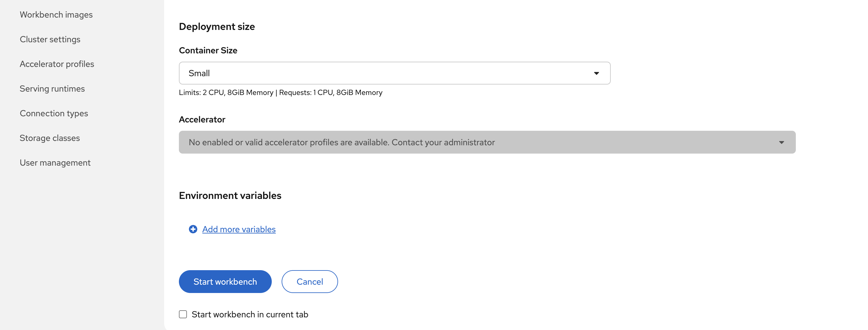Click the Environment variables heading
Viewport: 868px width, 330px height.
pyautogui.click(x=230, y=196)
